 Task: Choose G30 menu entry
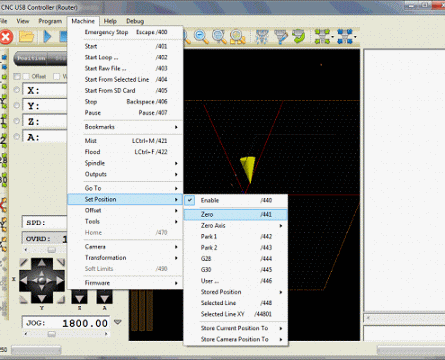tap(236, 269)
